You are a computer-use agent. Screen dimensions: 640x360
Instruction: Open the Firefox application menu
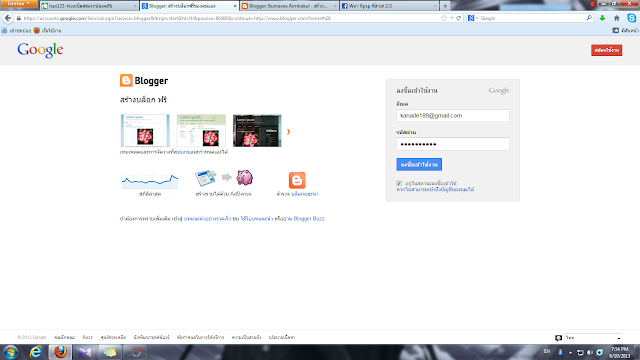[x=18, y=4]
